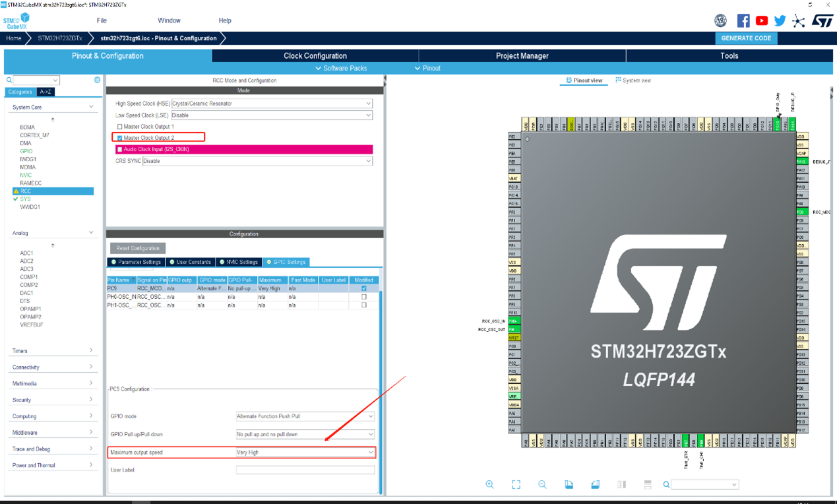The height and width of the screenshot is (504, 837).
Task: Expand the Security category
Action: point(91,400)
